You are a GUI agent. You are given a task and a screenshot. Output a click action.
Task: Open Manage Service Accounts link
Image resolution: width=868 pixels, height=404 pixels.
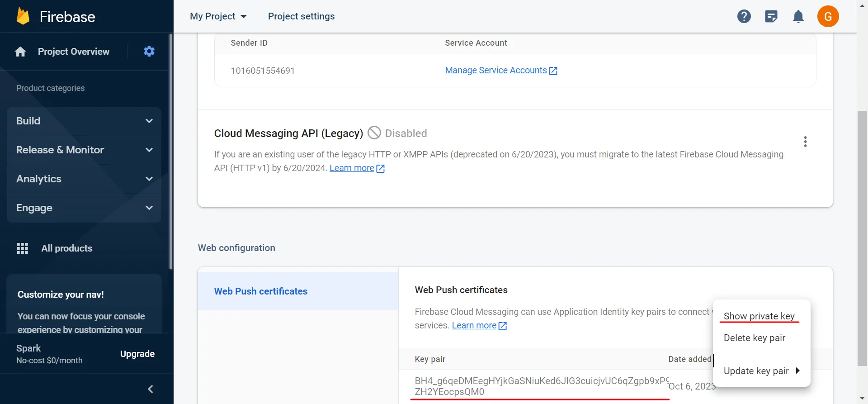click(496, 70)
